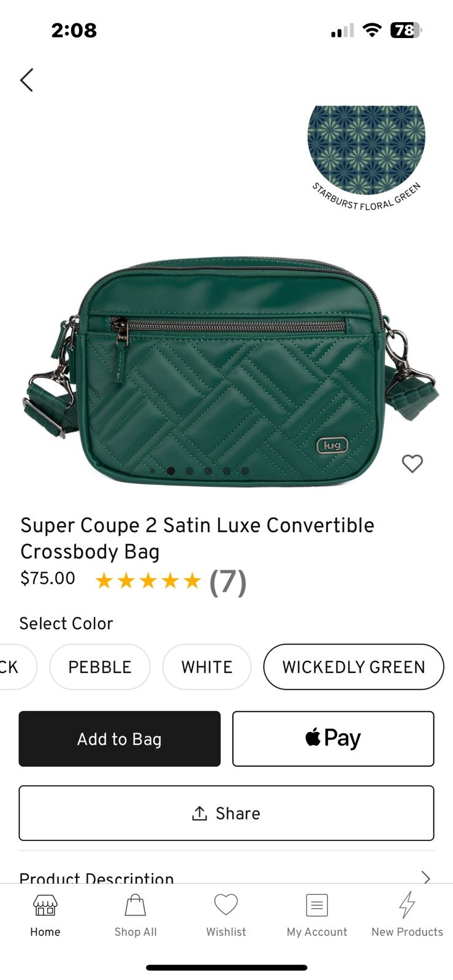The image size is (453, 980).
Task: Check out with Apple Pay
Action: tap(333, 739)
